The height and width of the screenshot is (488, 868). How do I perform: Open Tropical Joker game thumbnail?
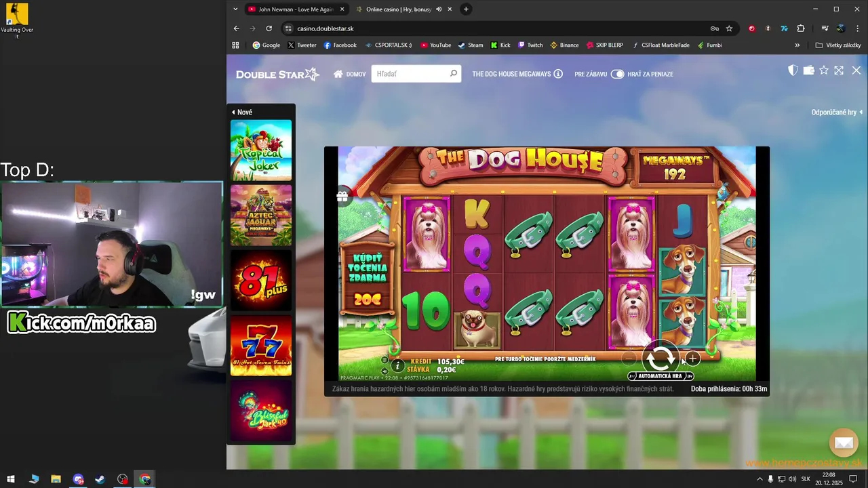click(x=261, y=150)
